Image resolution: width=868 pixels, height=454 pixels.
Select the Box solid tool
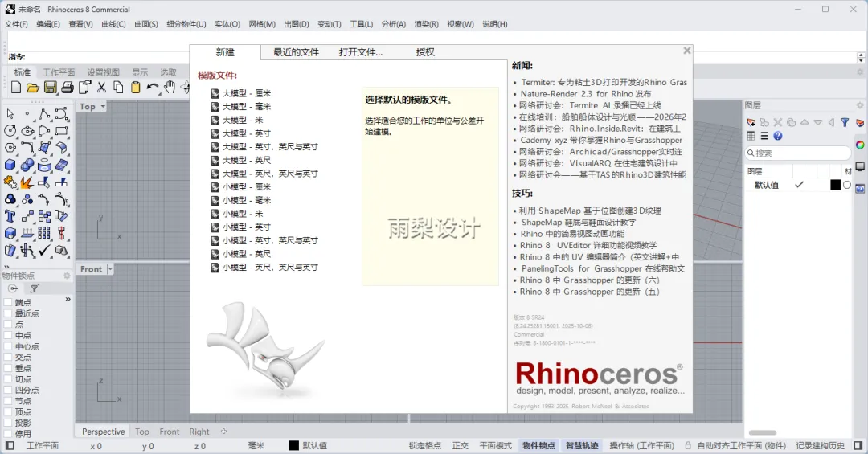tap(10, 165)
